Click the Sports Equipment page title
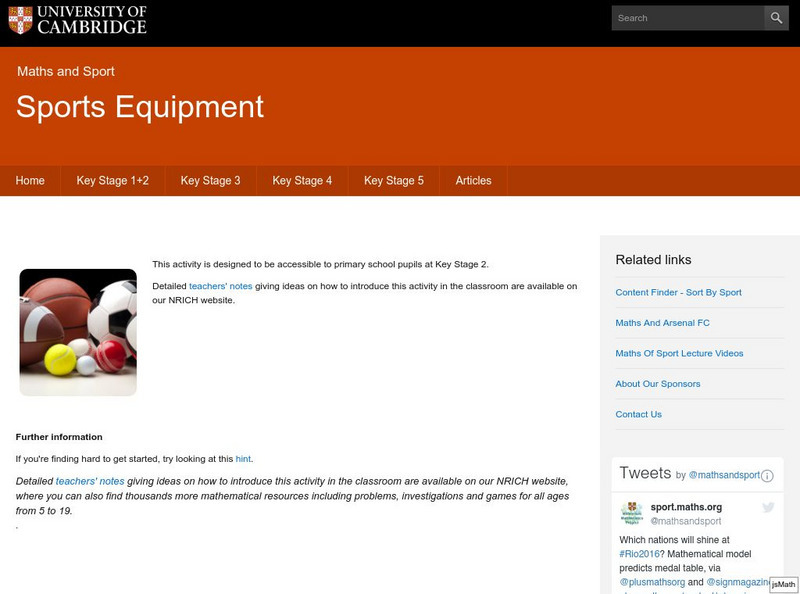The height and width of the screenshot is (594, 800). click(x=140, y=107)
